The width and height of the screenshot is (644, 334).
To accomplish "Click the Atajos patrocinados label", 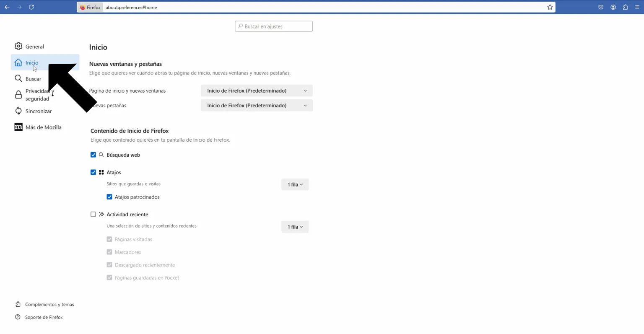I will point(137,197).
